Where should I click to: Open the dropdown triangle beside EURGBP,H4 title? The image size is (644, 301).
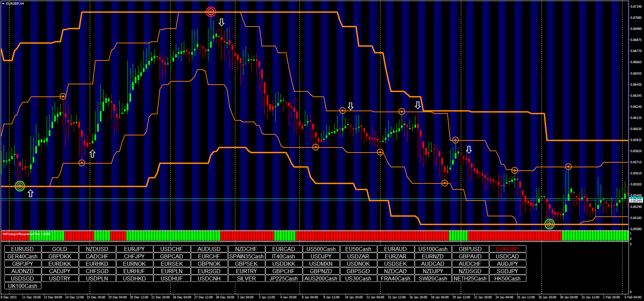tap(3, 3)
